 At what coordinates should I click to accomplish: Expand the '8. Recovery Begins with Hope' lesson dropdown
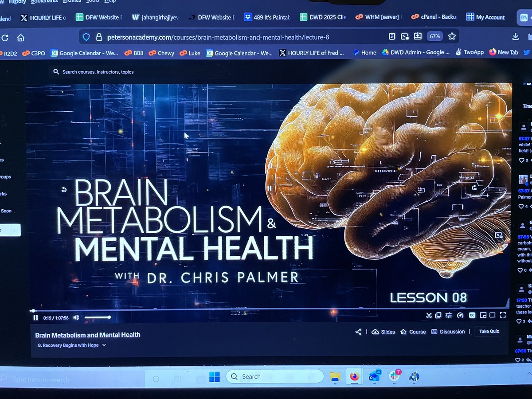[x=71, y=345]
